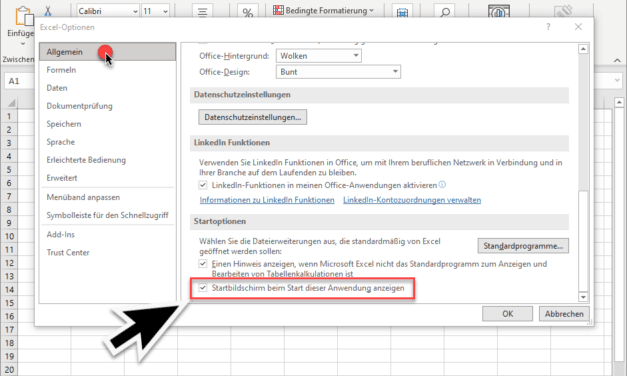The width and height of the screenshot is (627, 376).
Task: Select the Formeln category
Action: [107, 70]
